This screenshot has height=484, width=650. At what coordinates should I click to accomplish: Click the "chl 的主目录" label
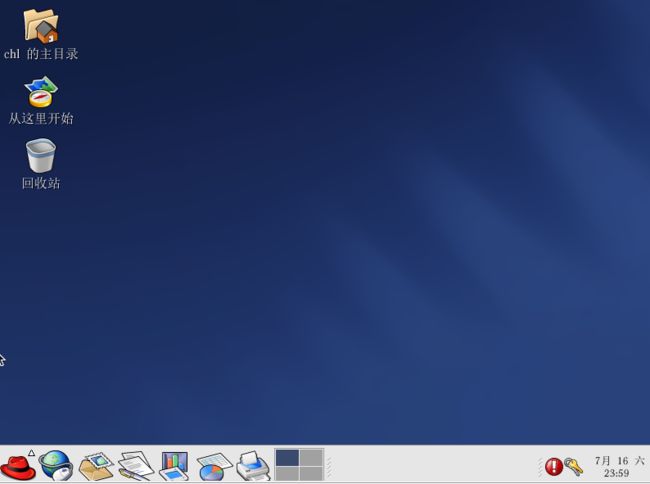[41, 54]
